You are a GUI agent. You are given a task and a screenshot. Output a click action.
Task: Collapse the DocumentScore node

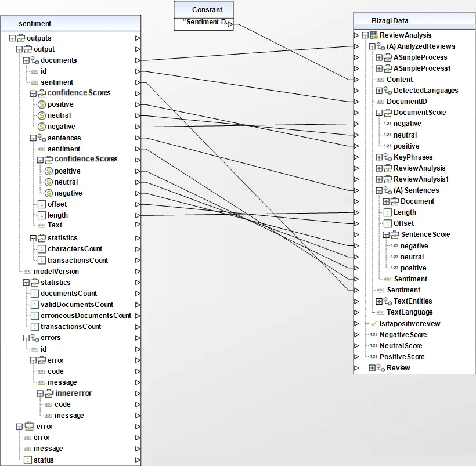tap(379, 113)
